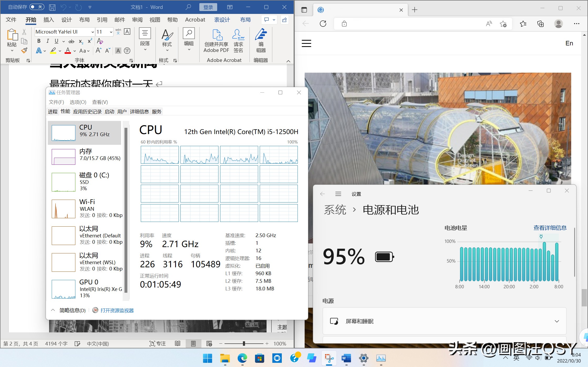Open the font name dropdown
The width and height of the screenshot is (588, 367).
(x=92, y=32)
